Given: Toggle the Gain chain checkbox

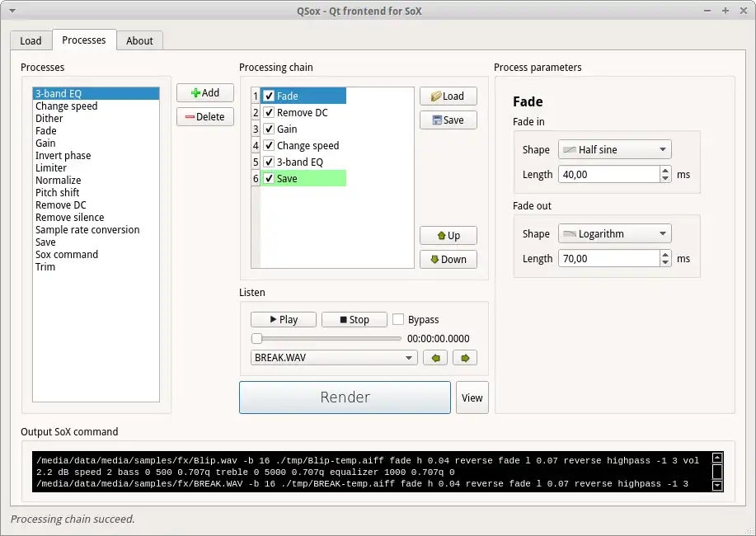Looking at the screenshot, I should click(269, 129).
